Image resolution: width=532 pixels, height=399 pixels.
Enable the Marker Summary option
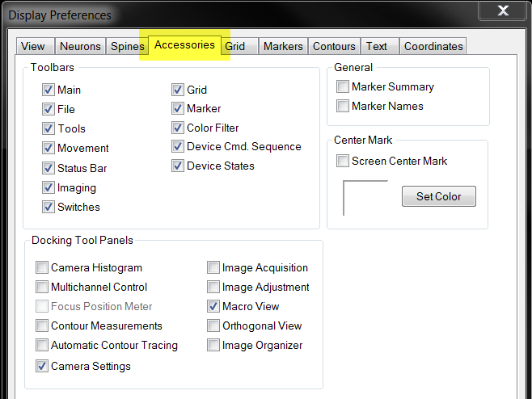[x=342, y=86]
